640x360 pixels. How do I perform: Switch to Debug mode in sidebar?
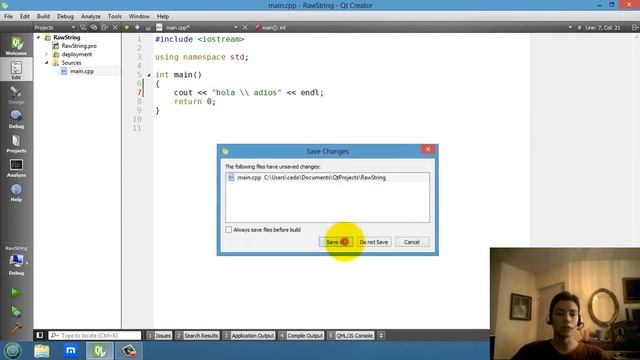click(x=16, y=119)
